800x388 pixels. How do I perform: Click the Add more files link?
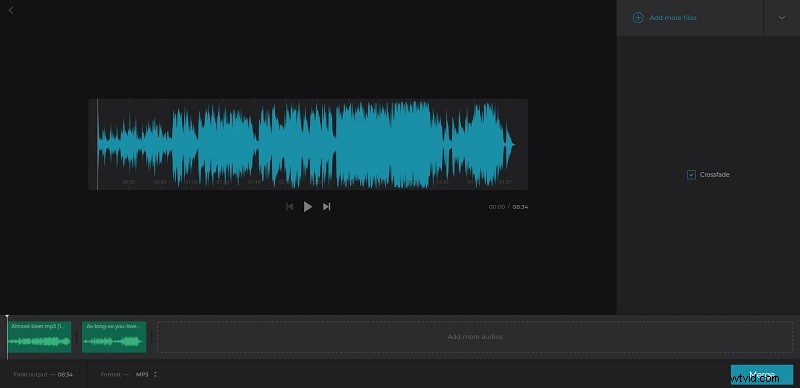pos(672,18)
